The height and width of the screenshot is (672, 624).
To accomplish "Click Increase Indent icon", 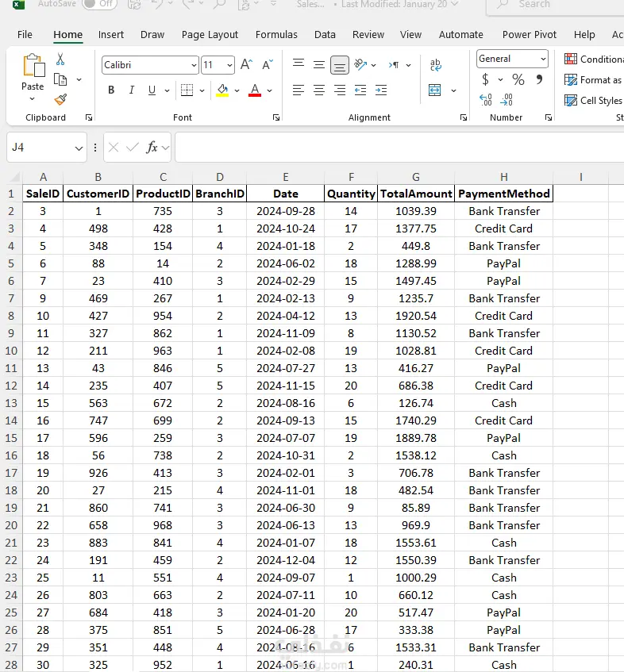I will 381,90.
